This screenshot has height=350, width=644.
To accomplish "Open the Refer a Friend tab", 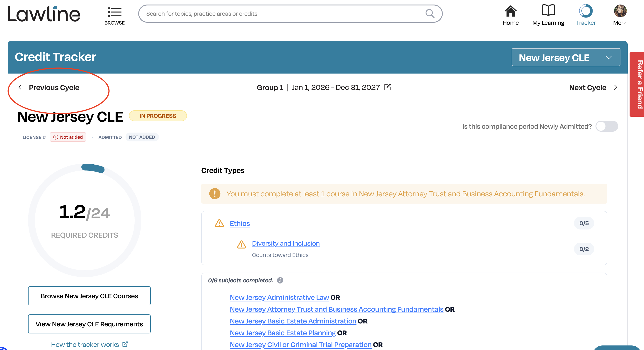I will tap(637, 84).
